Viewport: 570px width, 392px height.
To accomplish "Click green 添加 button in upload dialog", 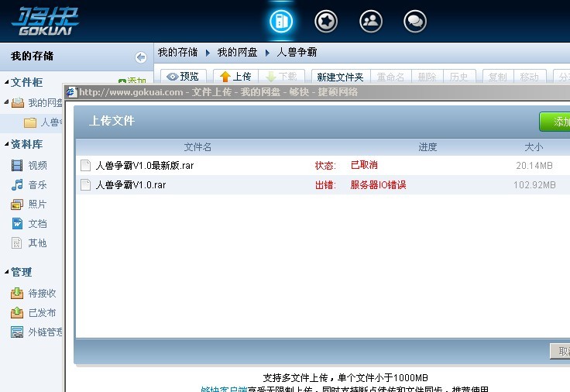I will [x=556, y=122].
